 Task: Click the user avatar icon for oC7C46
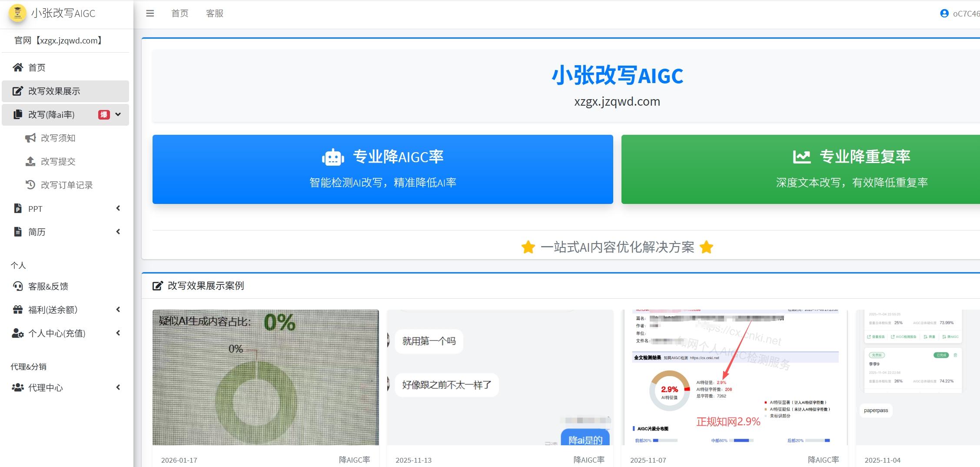click(x=943, y=13)
